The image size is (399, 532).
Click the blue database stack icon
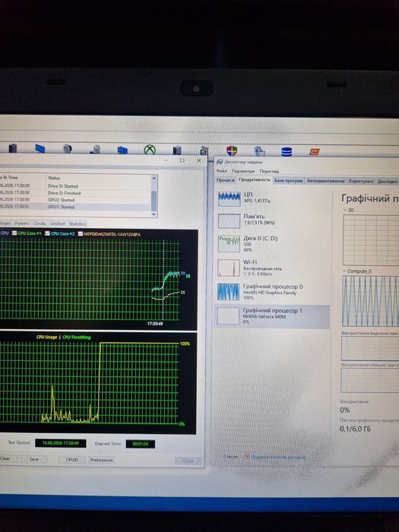tap(287, 152)
